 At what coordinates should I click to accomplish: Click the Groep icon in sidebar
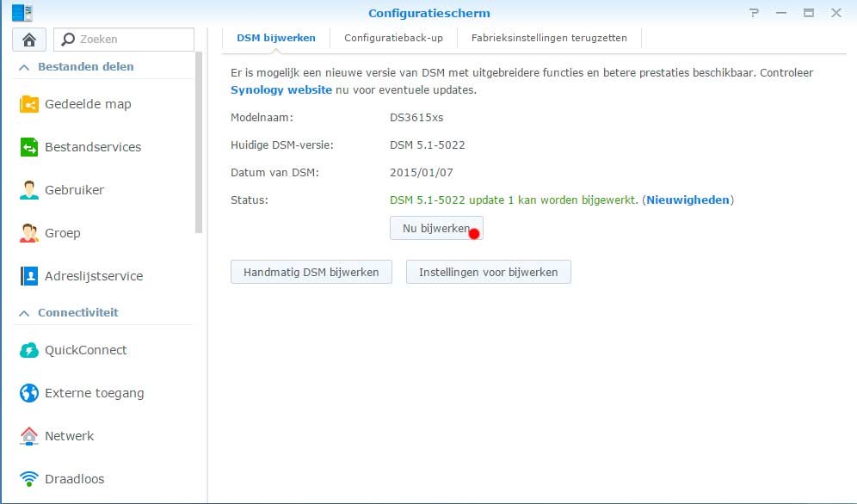[29, 233]
